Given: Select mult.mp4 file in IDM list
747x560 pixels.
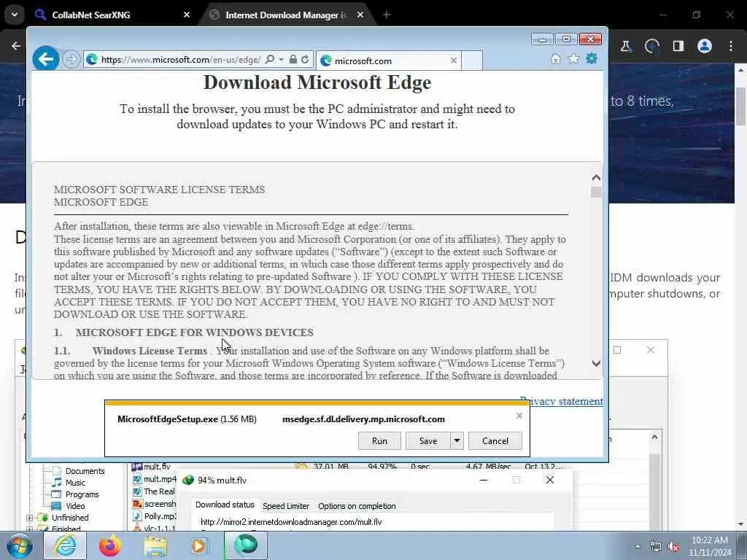Looking at the screenshot, I should point(155,479).
